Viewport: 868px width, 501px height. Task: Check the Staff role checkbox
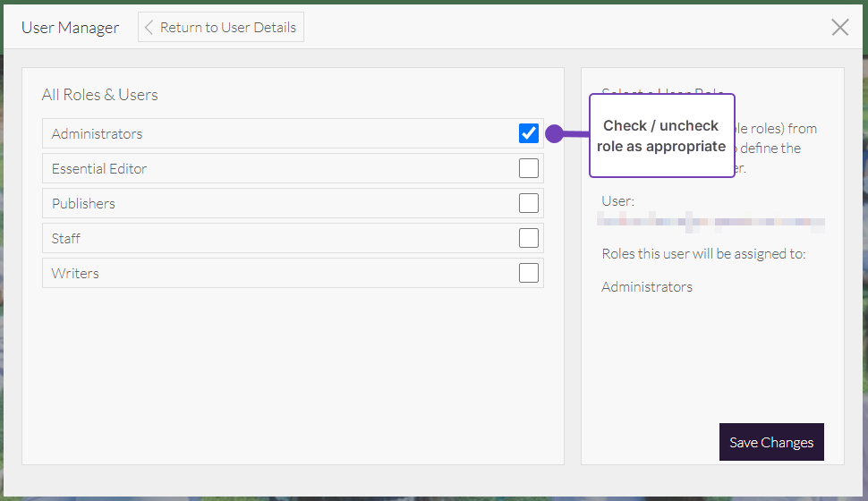tap(529, 238)
